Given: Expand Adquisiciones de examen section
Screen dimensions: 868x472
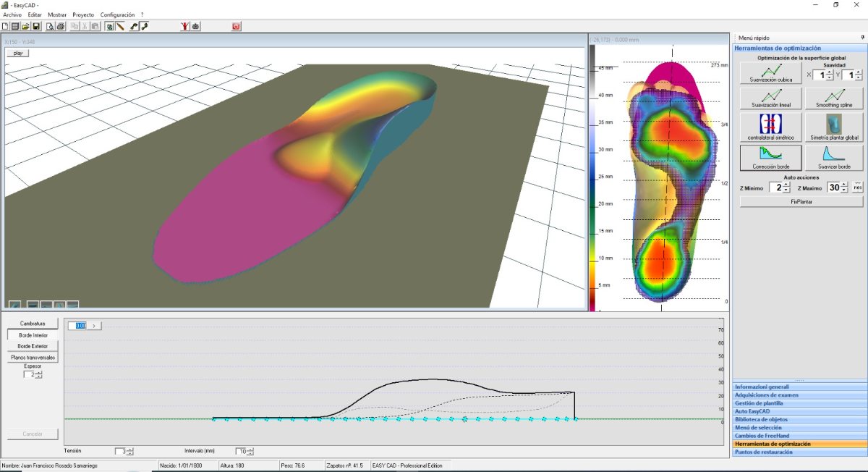Looking at the screenshot, I should 799,395.
